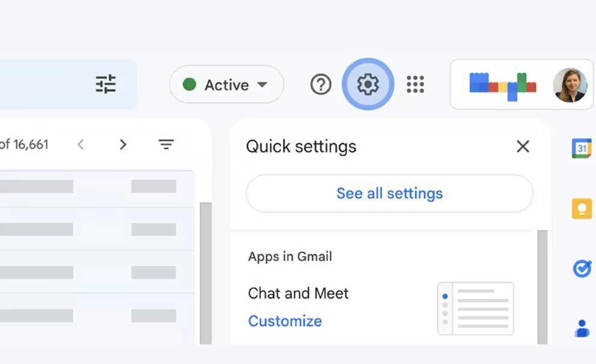Open Google Tasks side panel
This screenshot has width=596, height=364.
(582, 268)
